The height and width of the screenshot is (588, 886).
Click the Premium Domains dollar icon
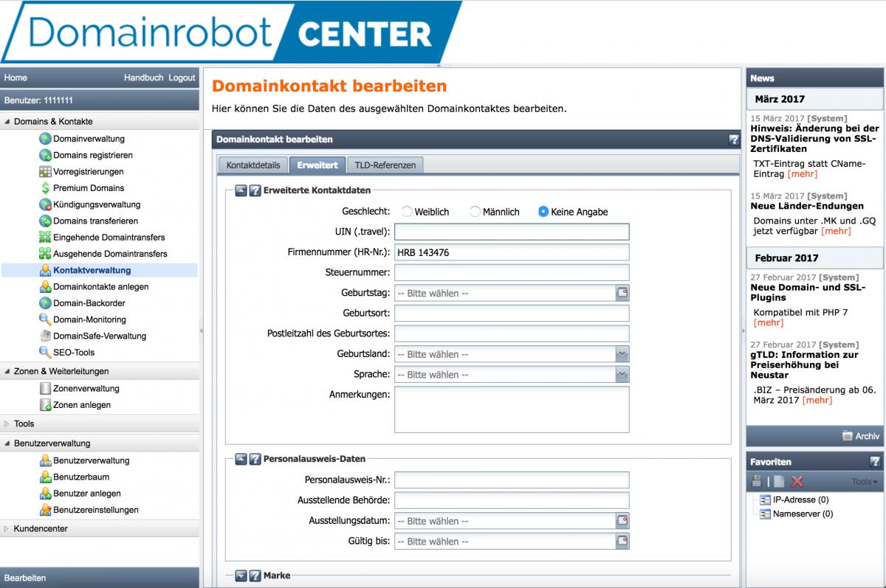pyautogui.click(x=46, y=188)
